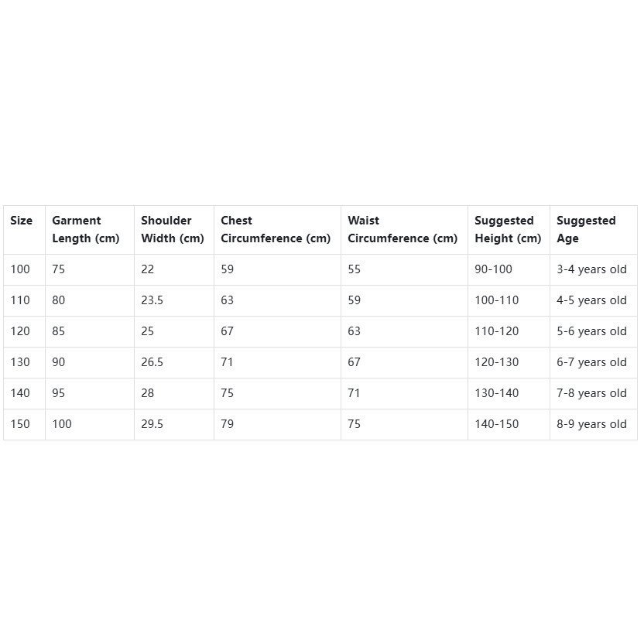Image resolution: width=644 pixels, height=644 pixels.
Task: Click the Chest Circumference (cm) header
Action: pos(276,230)
